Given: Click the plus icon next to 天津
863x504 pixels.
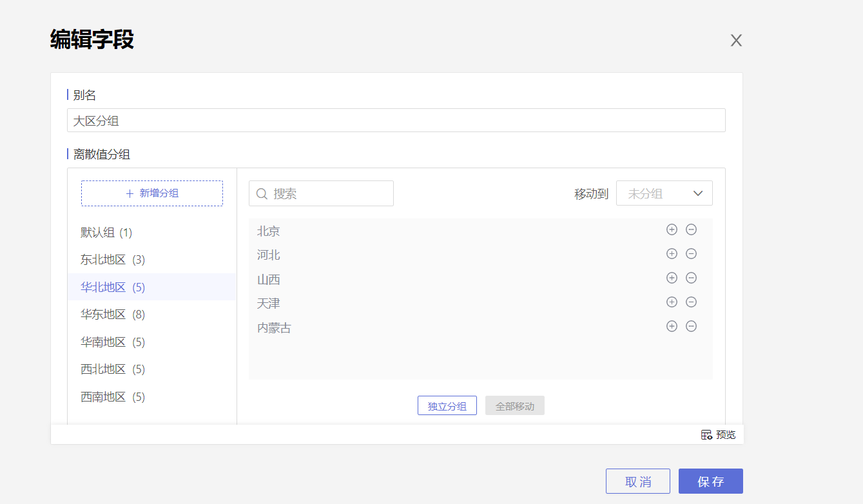Looking at the screenshot, I should [672, 302].
